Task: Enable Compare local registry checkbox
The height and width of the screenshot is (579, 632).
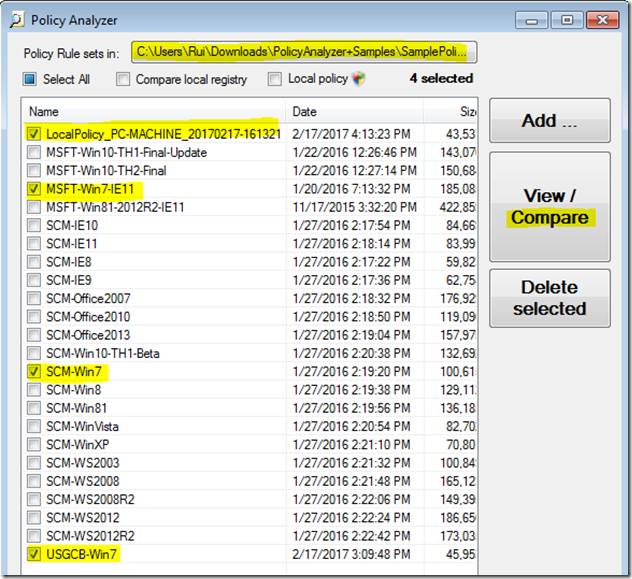Action: pos(123,79)
